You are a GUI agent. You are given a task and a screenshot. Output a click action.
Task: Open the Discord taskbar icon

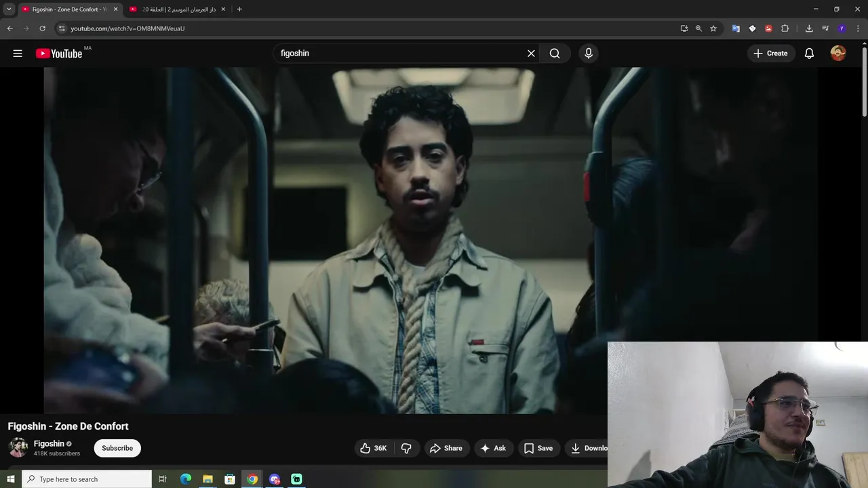coord(274,479)
